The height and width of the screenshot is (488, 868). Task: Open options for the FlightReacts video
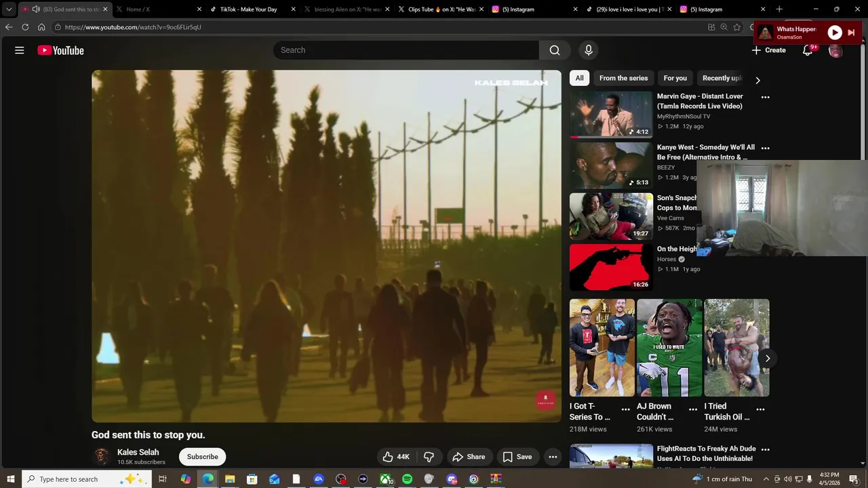(x=765, y=449)
